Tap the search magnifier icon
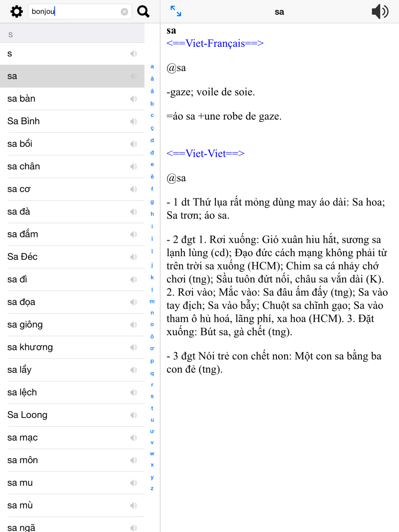 143,12
